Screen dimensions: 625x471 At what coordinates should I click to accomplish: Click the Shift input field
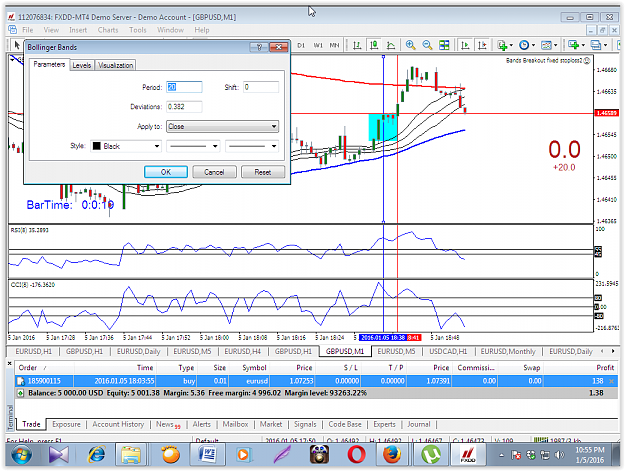coord(261,87)
